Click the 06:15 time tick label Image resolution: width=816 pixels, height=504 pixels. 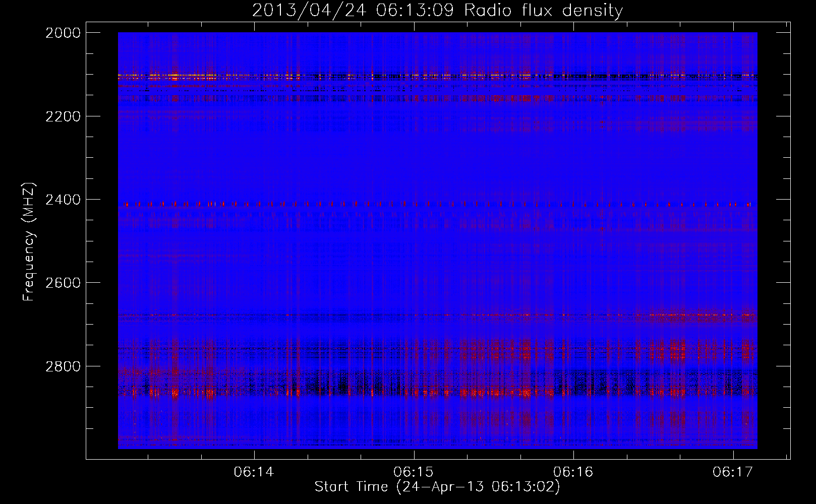[414, 472]
